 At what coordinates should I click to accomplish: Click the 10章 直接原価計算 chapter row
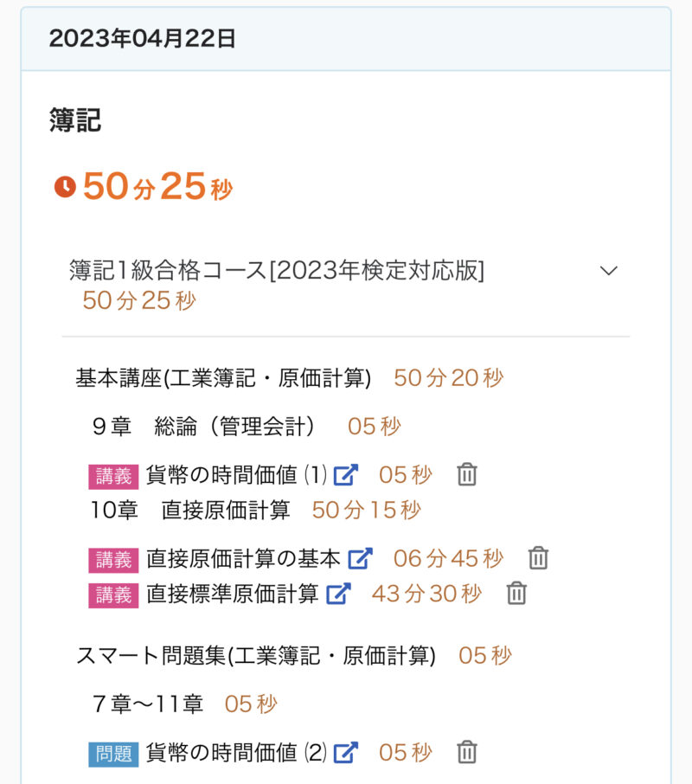190,510
